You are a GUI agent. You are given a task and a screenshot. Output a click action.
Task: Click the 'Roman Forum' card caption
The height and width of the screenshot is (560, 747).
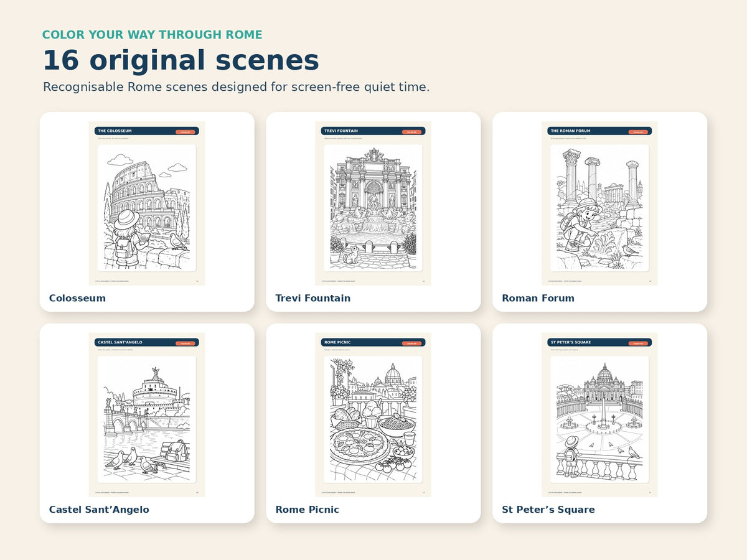coord(538,298)
